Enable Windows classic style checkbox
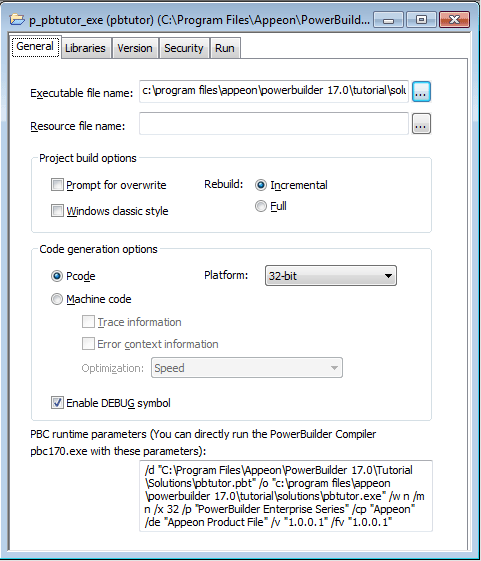The height and width of the screenshot is (561, 481). tap(57, 211)
